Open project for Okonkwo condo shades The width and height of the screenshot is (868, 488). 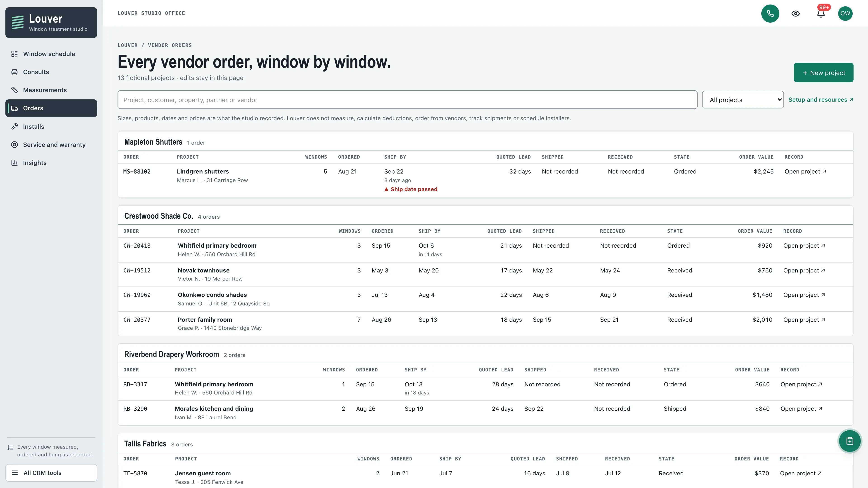pos(804,295)
